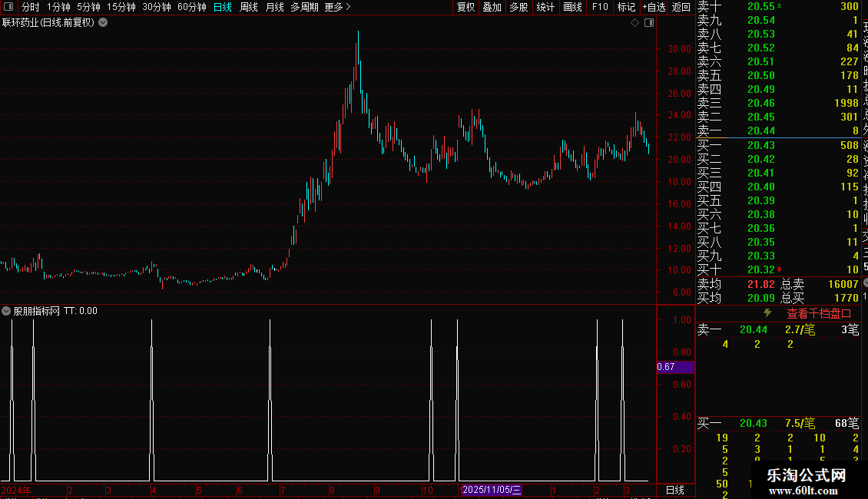
Task: Select the 1分钟 period tab
Action: [x=58, y=7]
